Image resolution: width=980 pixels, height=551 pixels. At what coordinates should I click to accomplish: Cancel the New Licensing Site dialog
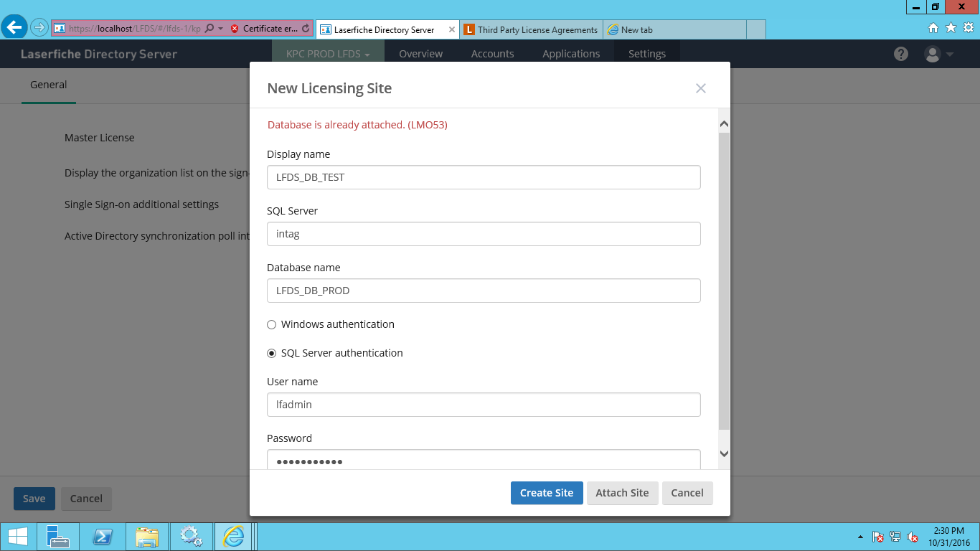click(x=687, y=493)
